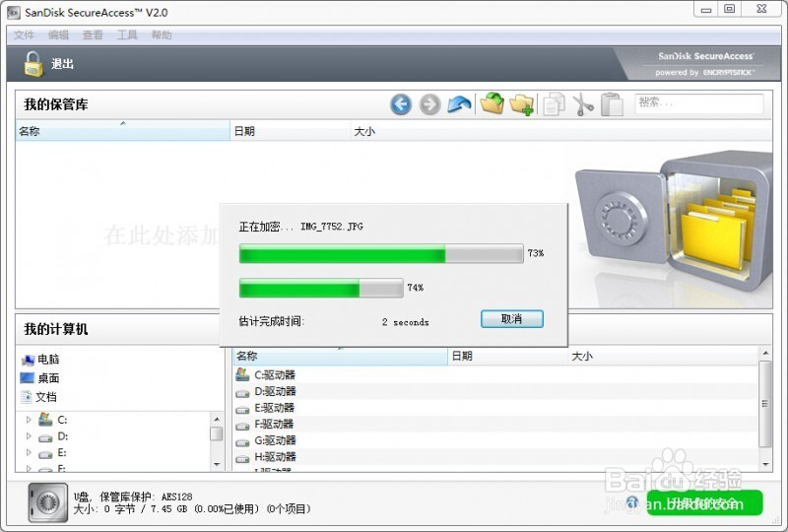Expand the C: tree node
Image resolution: width=788 pixels, height=532 pixels.
coord(29,420)
